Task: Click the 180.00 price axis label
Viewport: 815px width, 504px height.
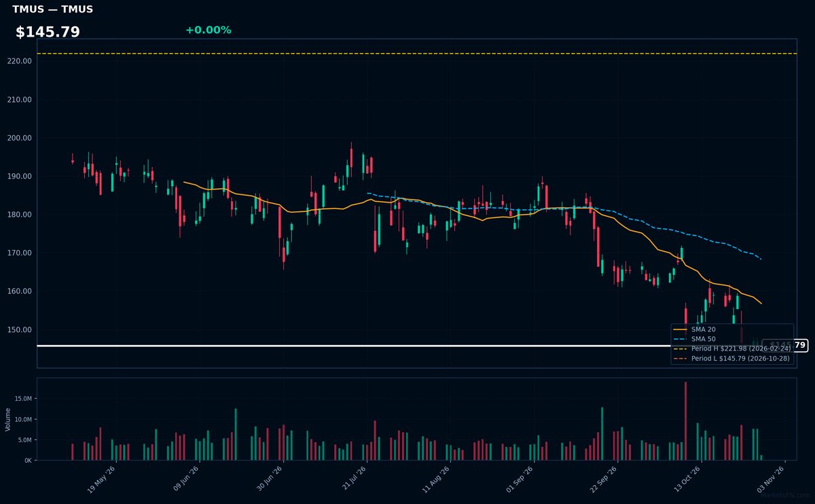Action: 21,215
